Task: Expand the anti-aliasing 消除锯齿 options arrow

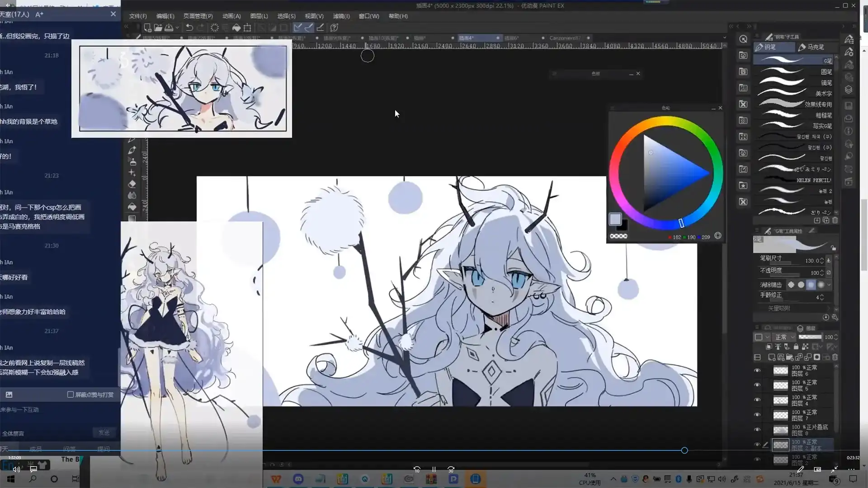Action: click(829, 285)
